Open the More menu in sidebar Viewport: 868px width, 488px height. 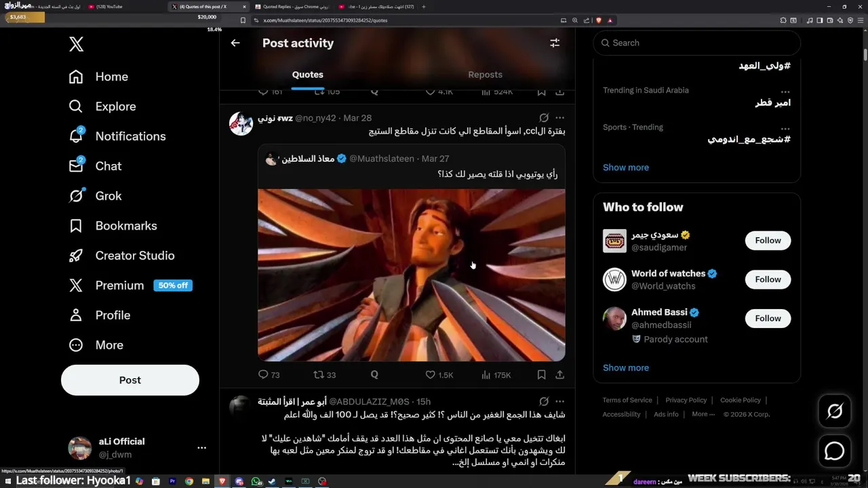pyautogui.click(x=96, y=345)
